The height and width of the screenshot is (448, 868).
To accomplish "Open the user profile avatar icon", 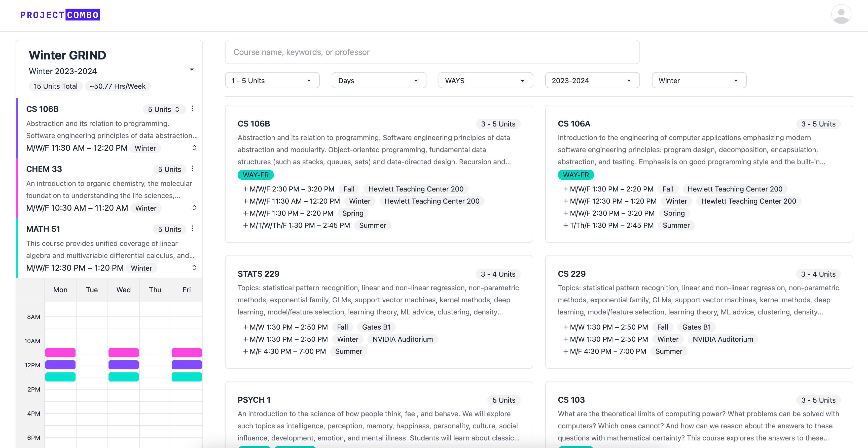I will [x=841, y=14].
